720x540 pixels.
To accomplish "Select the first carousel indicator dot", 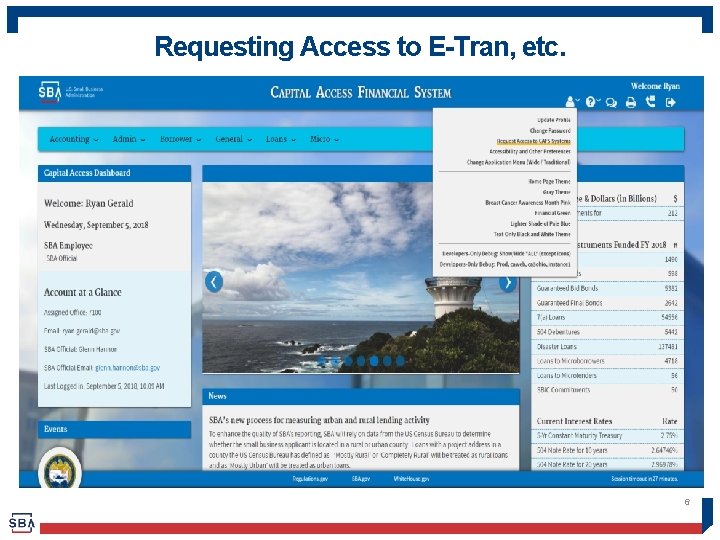I will coord(322,361).
